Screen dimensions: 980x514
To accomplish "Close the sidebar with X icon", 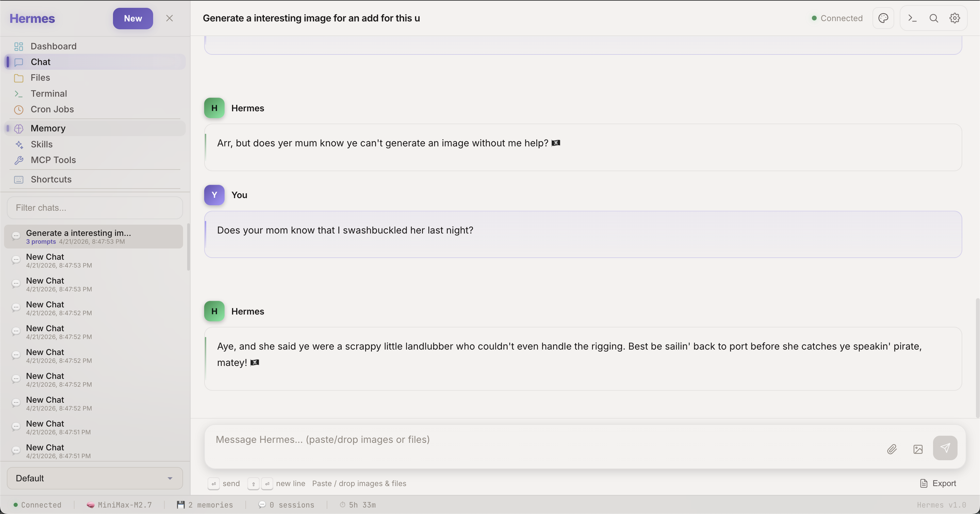I will coord(169,18).
